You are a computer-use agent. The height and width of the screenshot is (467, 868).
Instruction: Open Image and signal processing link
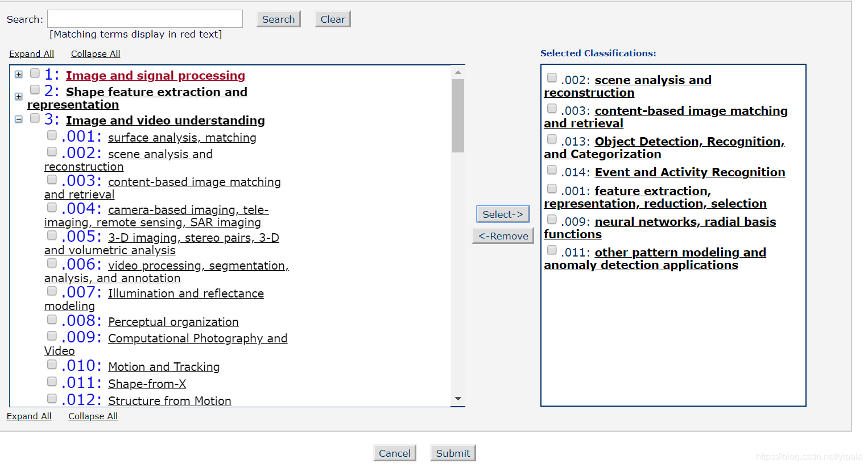[155, 75]
